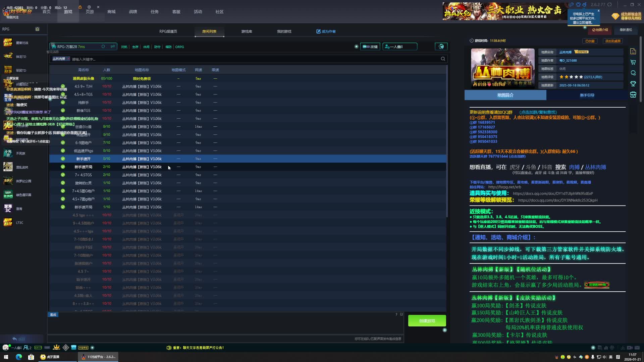Screen dimensions: 644x362
Task: Click the search magnifier in keyword bar
Action: [443, 59]
